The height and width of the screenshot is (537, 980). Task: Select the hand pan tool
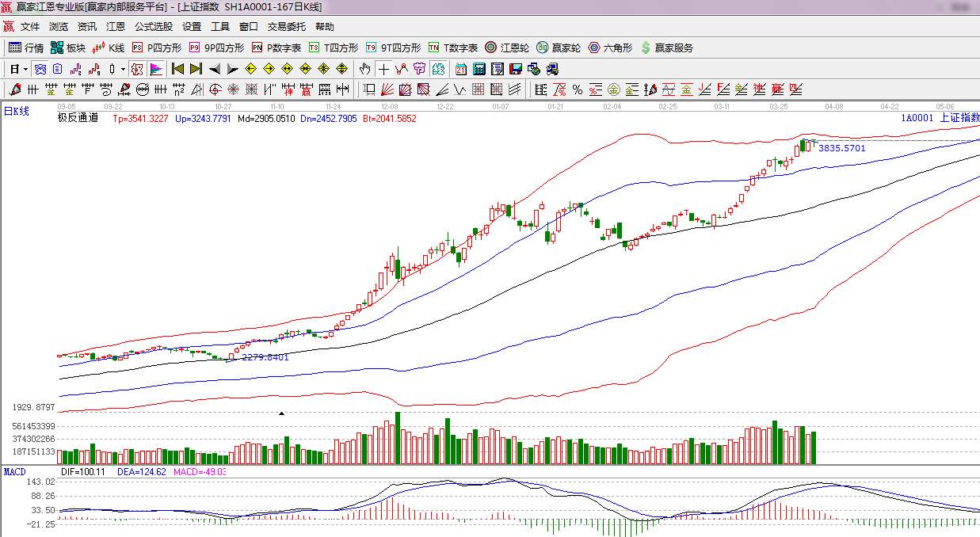[x=365, y=69]
